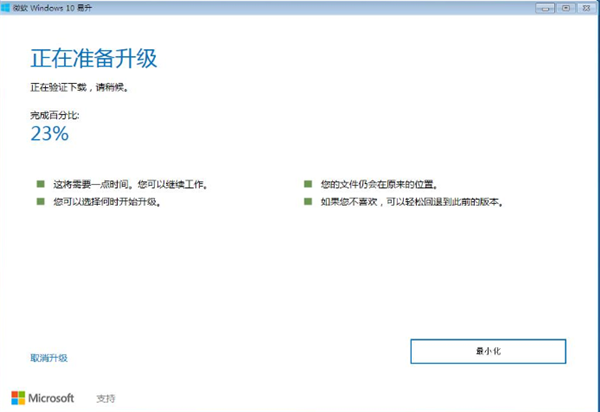Click the green bullet beside 您可以选择何时开始升级
This screenshot has height=412, width=600.
coord(41,201)
